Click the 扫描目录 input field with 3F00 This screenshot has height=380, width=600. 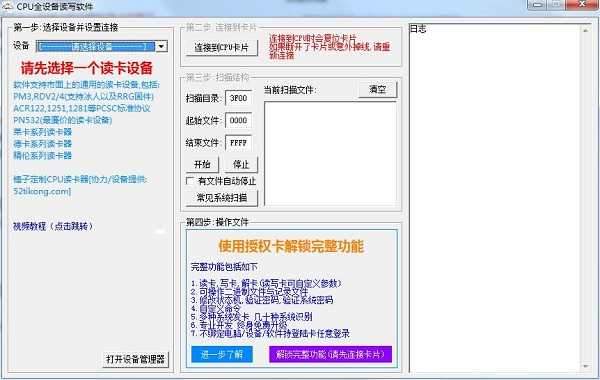pos(238,98)
